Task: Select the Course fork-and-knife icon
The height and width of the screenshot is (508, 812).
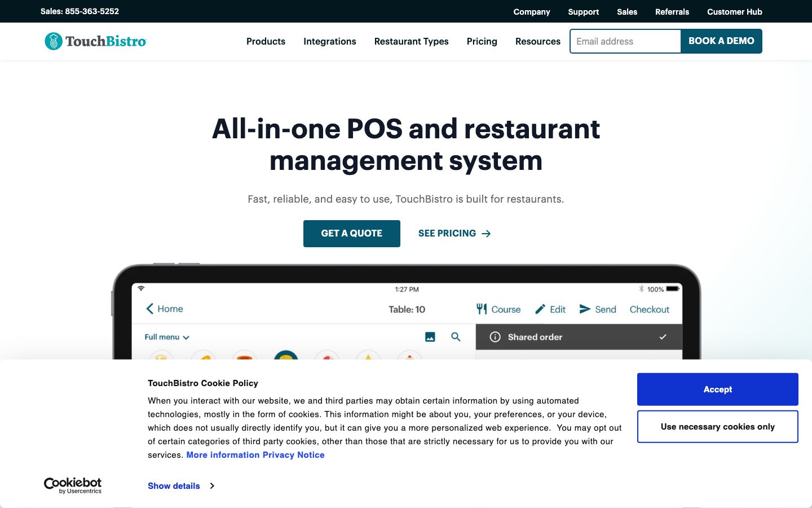Action: pos(482,309)
